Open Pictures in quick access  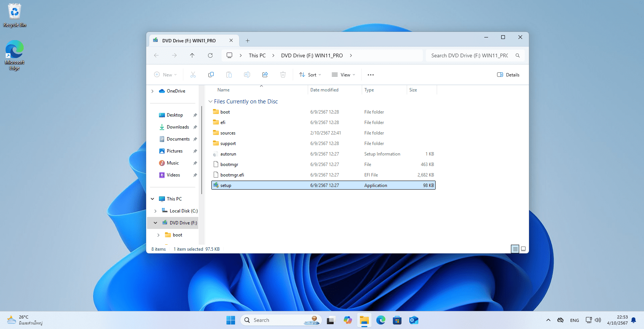[175, 151]
